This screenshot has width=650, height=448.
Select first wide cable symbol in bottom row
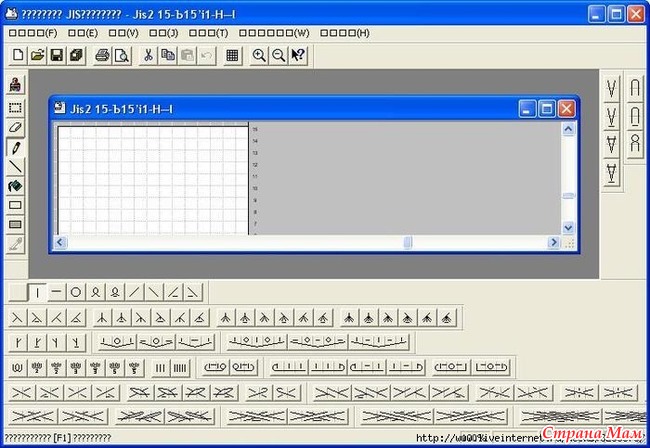(33, 417)
